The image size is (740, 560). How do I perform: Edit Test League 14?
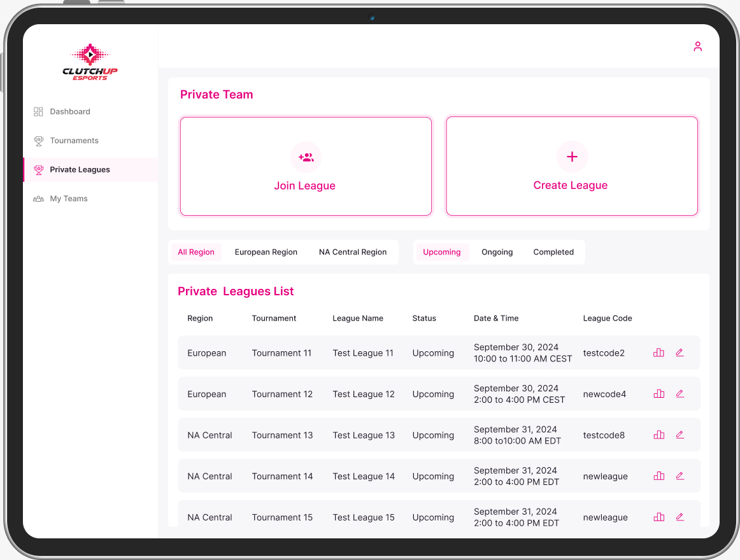coord(680,475)
